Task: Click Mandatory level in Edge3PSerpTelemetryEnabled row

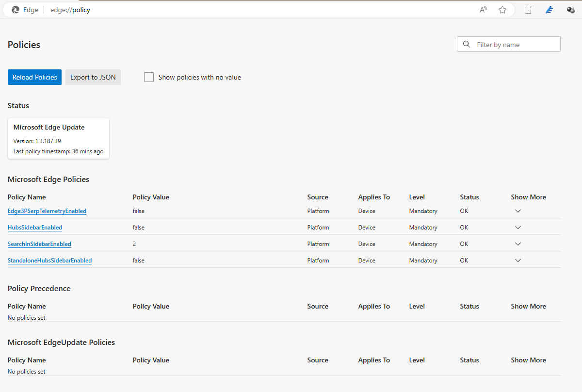Action: (423, 211)
